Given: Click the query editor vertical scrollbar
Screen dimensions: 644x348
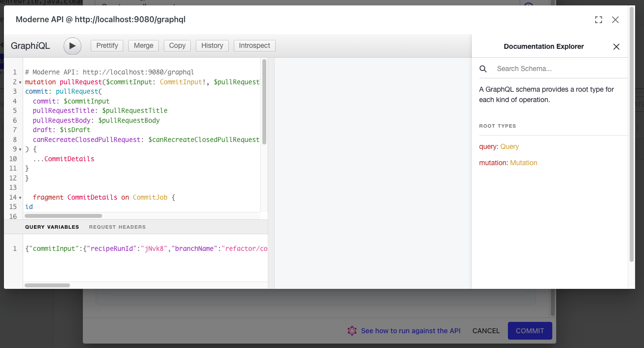Looking at the screenshot, I should coord(264,102).
